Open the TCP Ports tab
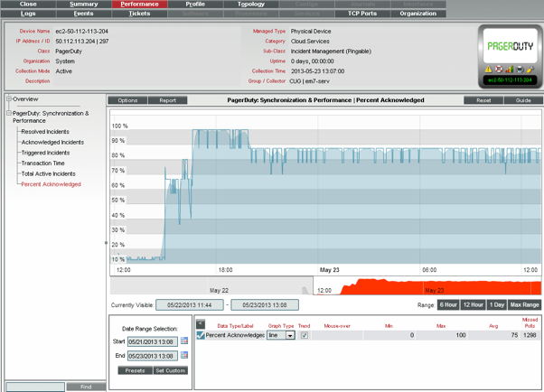Image resolution: width=544 pixels, height=392 pixels. [362, 14]
